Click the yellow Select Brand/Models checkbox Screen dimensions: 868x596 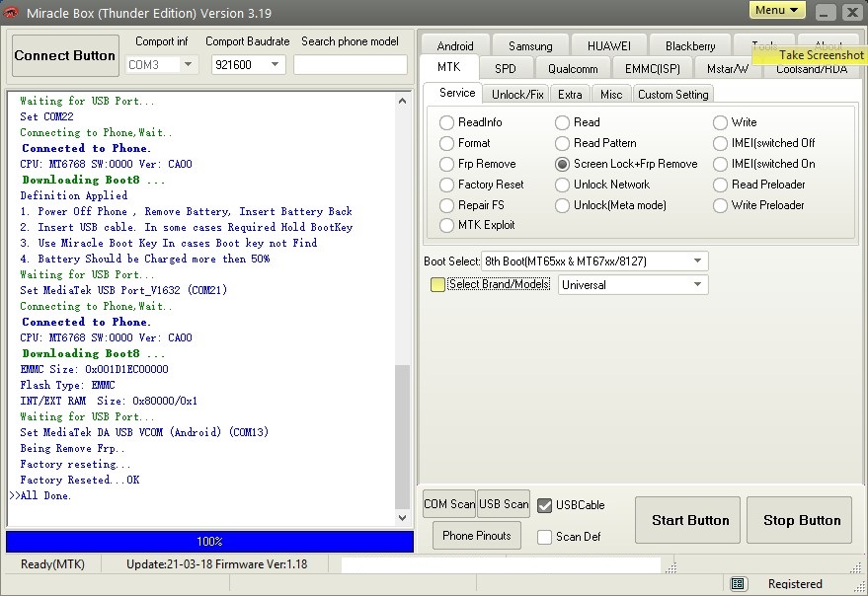[437, 284]
